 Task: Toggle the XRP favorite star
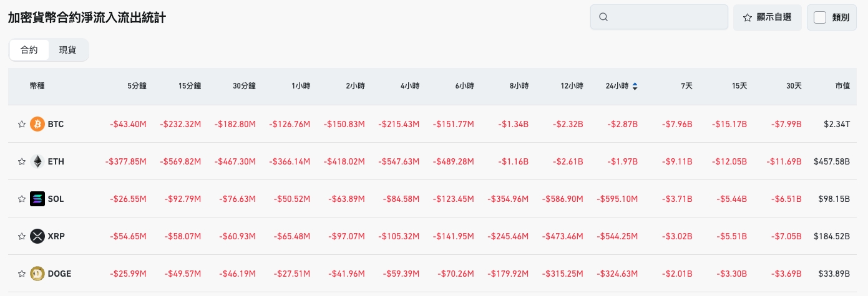click(21, 236)
